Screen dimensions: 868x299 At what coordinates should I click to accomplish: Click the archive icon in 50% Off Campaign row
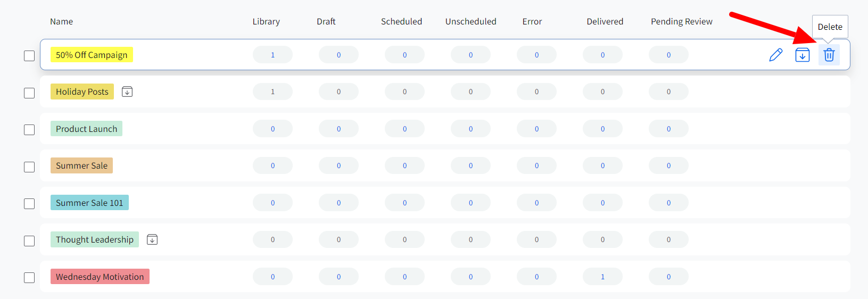[803, 55]
